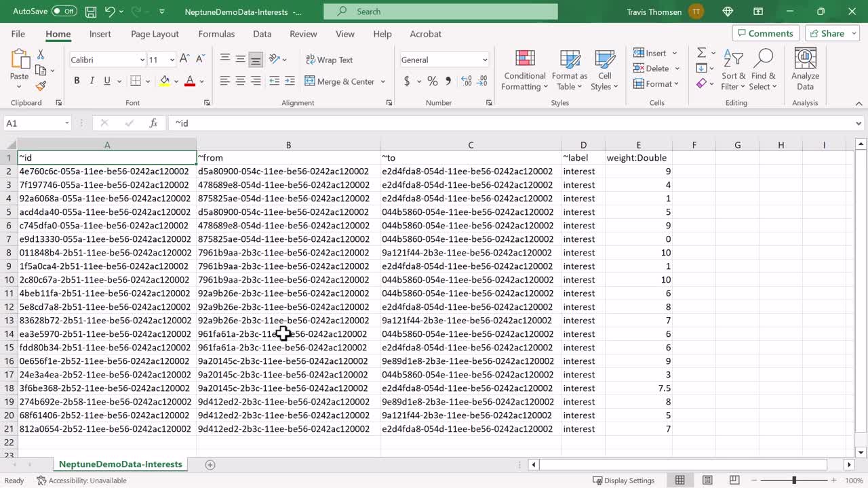Toggle Wrap Text
This screenshot has width=868, height=488.
click(x=329, y=60)
